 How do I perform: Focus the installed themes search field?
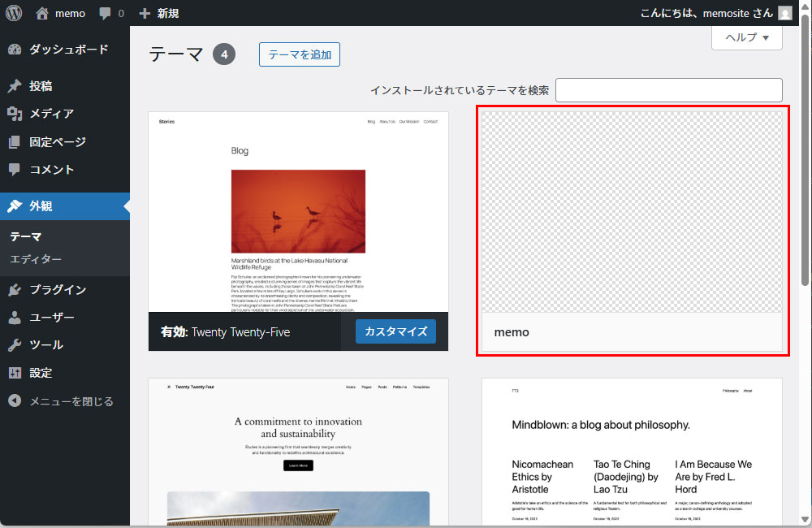point(668,90)
